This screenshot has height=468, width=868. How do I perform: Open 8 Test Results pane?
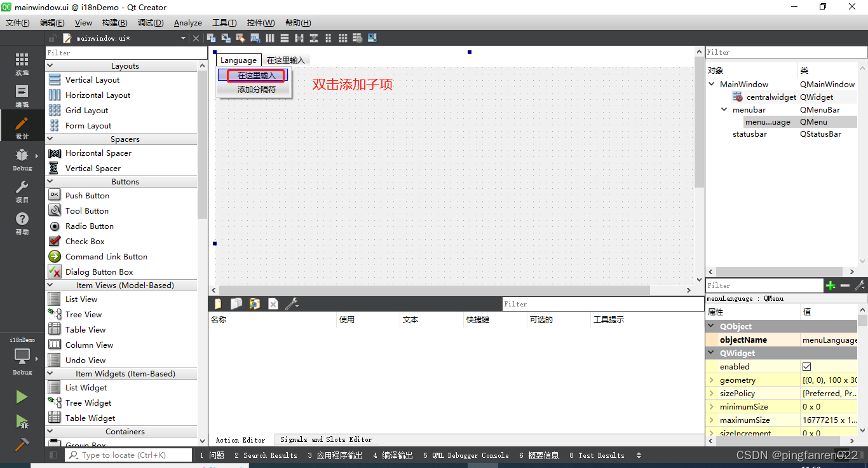[x=597, y=455]
